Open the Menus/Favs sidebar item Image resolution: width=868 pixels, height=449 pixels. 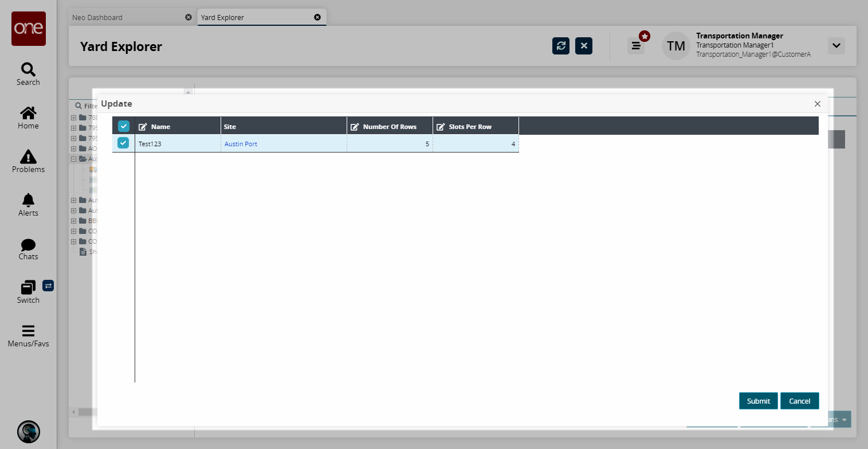click(x=28, y=336)
